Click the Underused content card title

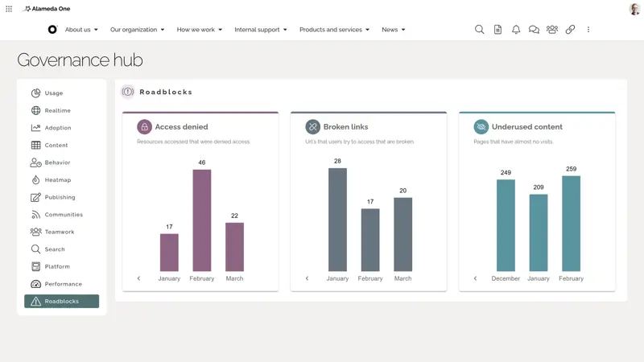point(527,127)
